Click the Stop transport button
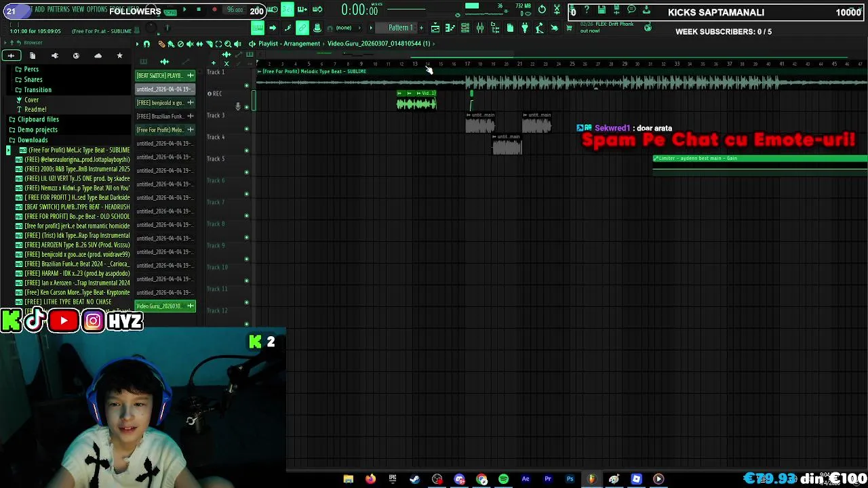The height and width of the screenshot is (488, 868). (x=199, y=10)
